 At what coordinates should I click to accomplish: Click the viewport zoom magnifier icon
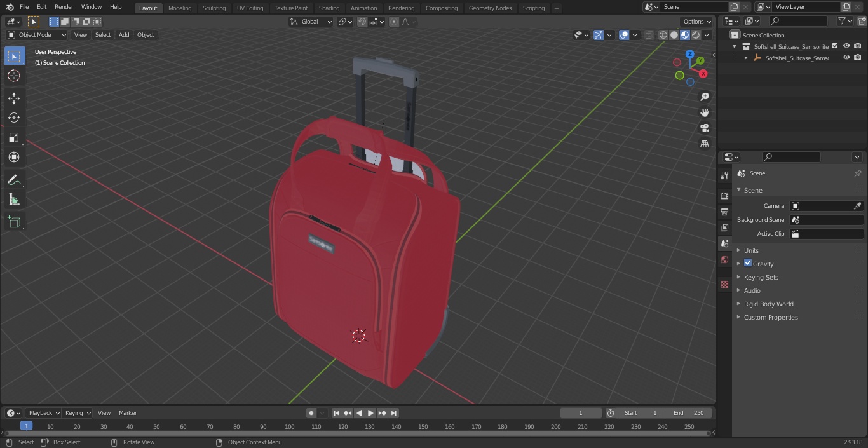[x=704, y=97]
